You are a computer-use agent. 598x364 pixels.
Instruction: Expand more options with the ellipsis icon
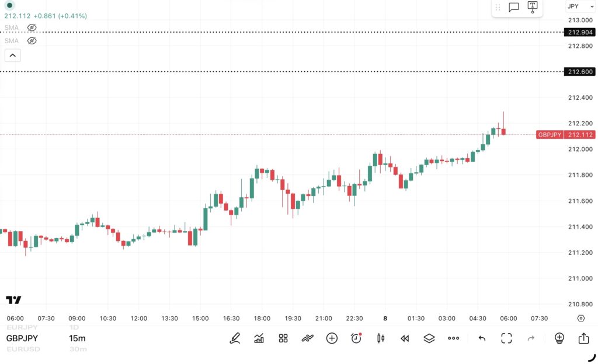point(454,338)
